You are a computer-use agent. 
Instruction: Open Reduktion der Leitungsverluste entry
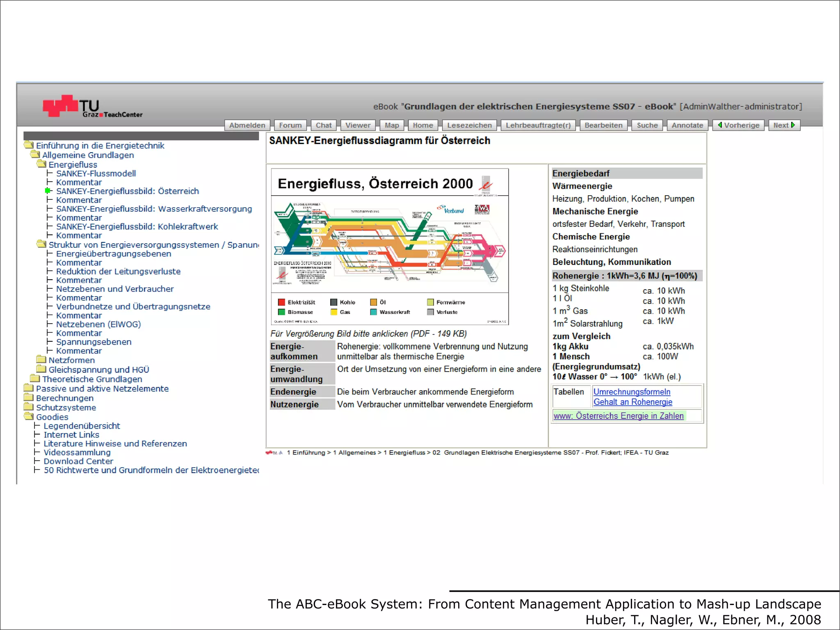[119, 271]
